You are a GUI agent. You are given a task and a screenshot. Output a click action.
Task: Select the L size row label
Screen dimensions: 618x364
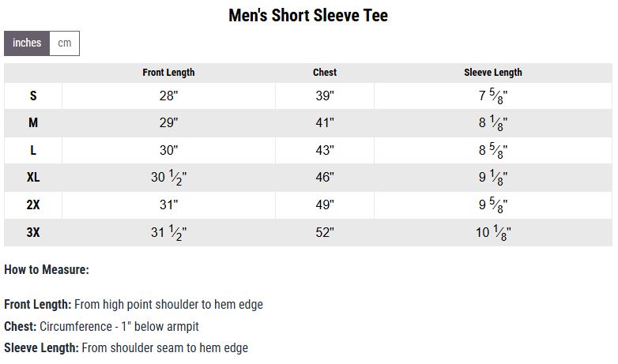(x=33, y=150)
